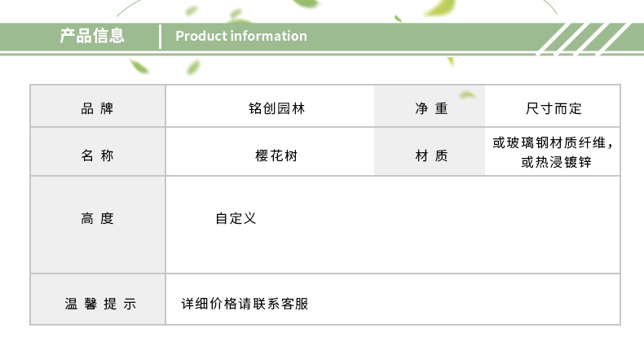Click the 详细价格请联系客服 contact text
The image size is (644, 337).
pos(245,304)
